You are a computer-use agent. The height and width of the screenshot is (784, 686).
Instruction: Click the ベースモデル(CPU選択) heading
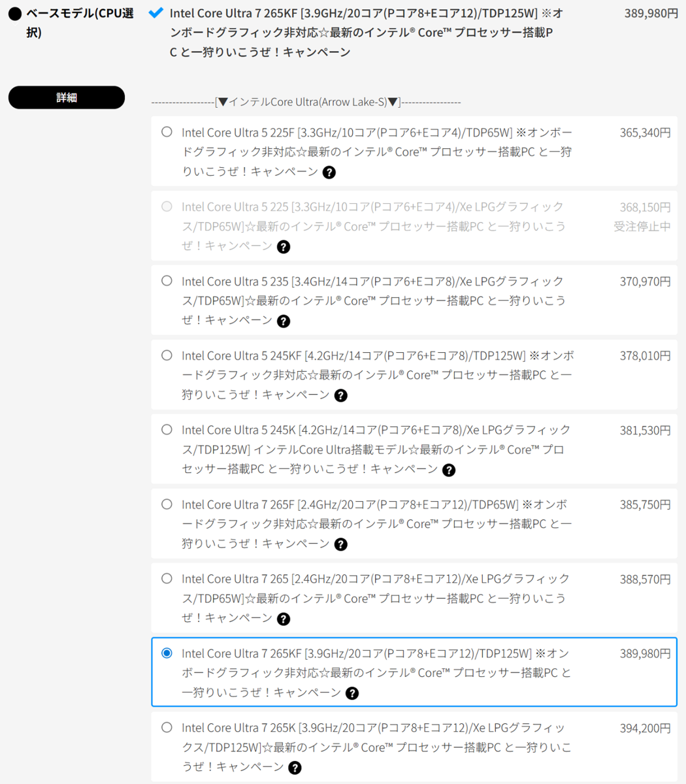[x=80, y=23]
